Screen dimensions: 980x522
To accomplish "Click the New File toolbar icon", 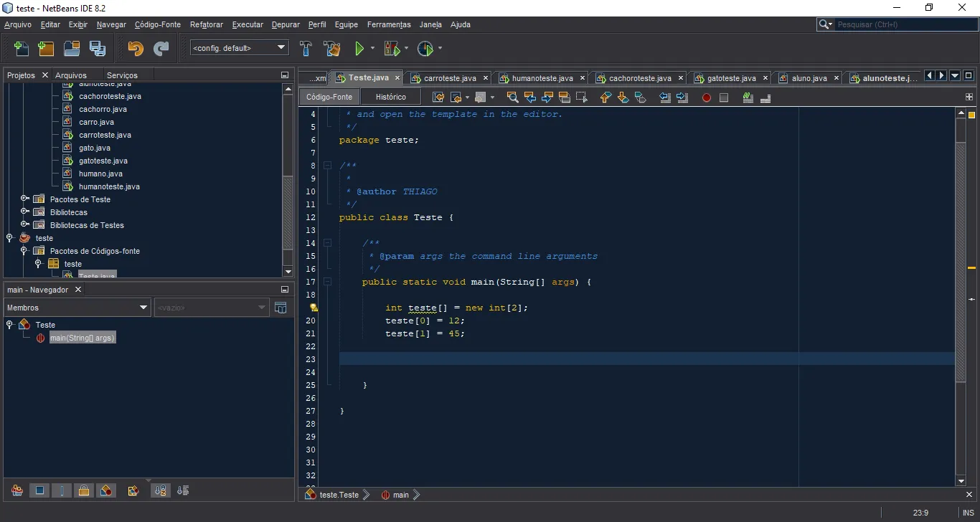I will (22, 49).
